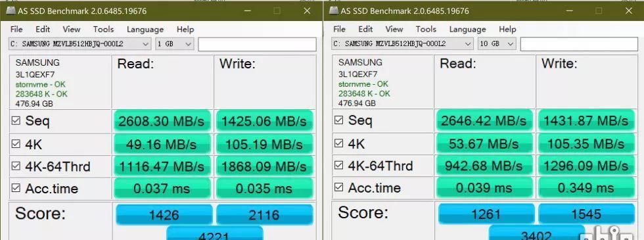Toggle Seq checkbox in right window
Screen dimensions: 644x240
tap(339, 120)
